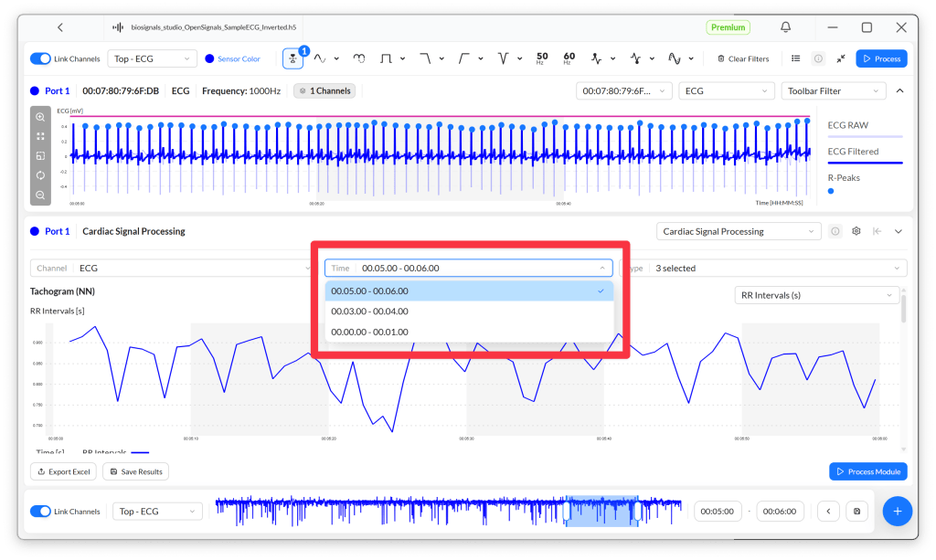The height and width of the screenshot is (560, 936).
Task: Collapse the Cardiac Signal Processing panel with the chevron
Action: click(x=899, y=231)
